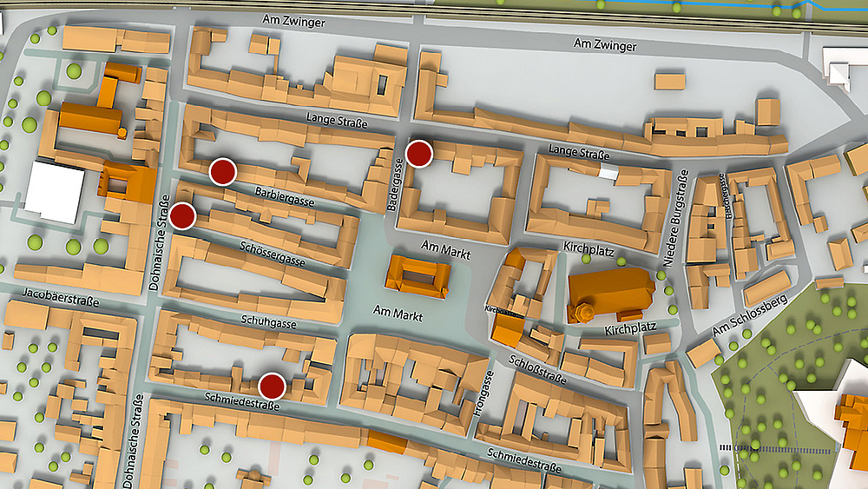Select the red marker beside Badergasse
This screenshot has height=489, width=868.
(x=419, y=154)
